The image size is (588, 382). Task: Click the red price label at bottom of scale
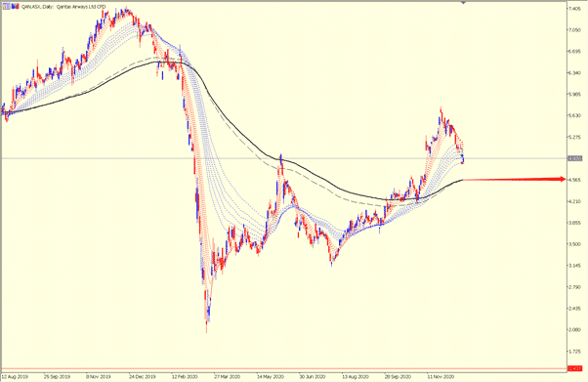[x=575, y=368]
